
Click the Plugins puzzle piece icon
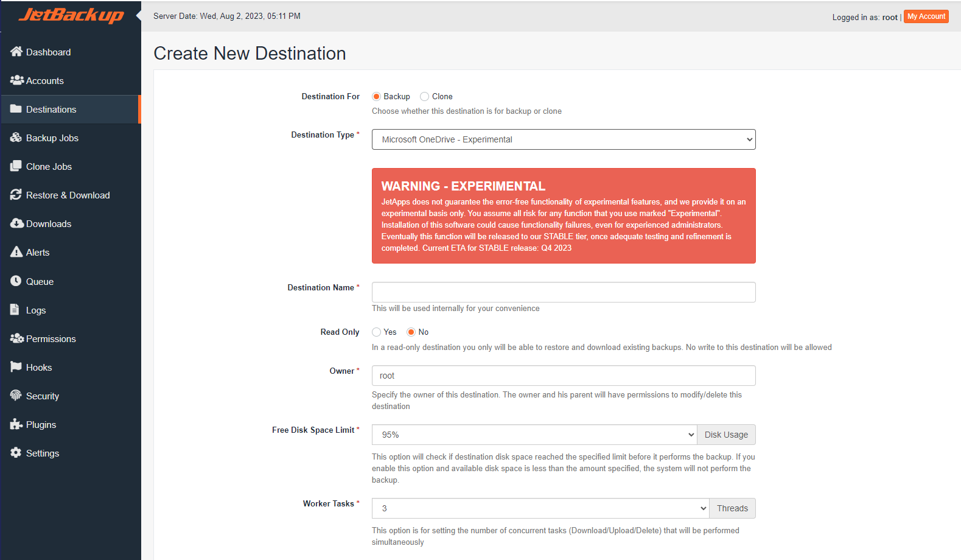(x=16, y=424)
